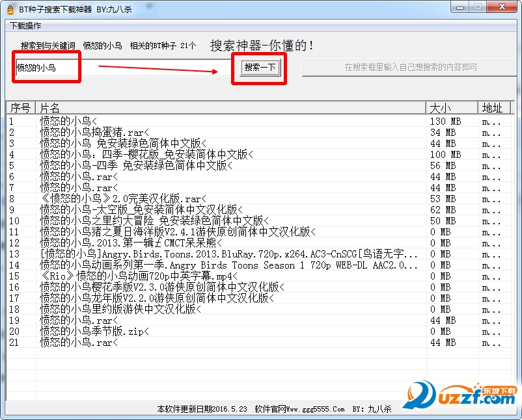522x420 pixels.
Task: Select row 《Rio》愤怒的小鸟动画720p中英字幕.mp4
Action: pyautogui.click(x=258, y=276)
